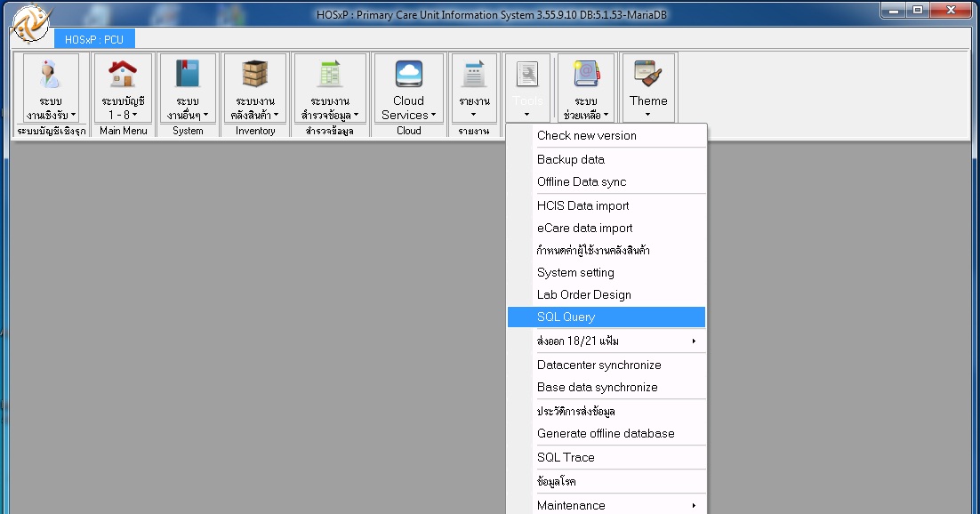Viewport: 980px width, 514px height.
Task: Click the green spreadsheet survey icon
Action: pos(329,74)
